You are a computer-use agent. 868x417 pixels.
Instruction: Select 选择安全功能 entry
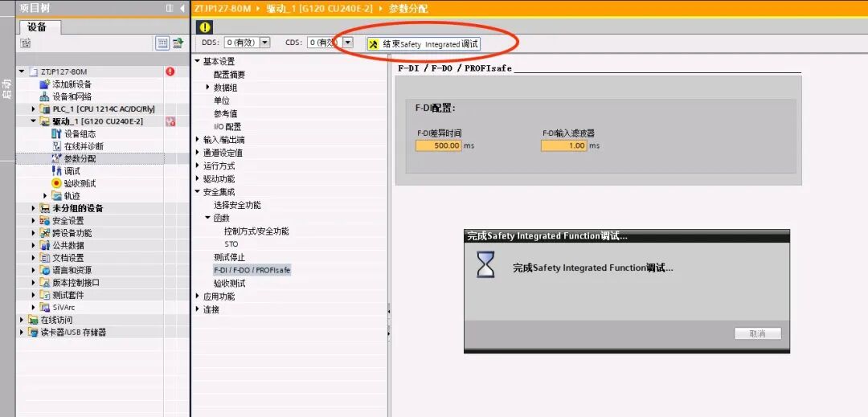point(237,205)
